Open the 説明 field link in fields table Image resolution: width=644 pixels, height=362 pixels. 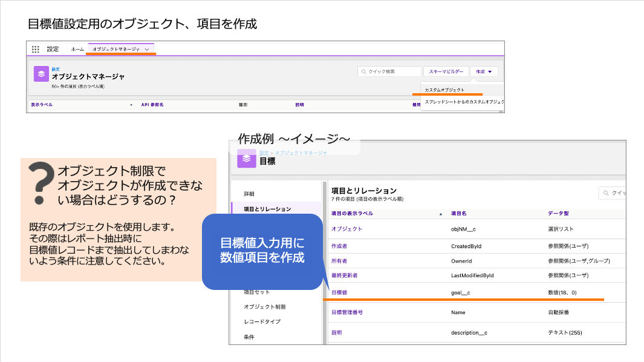[x=336, y=333]
